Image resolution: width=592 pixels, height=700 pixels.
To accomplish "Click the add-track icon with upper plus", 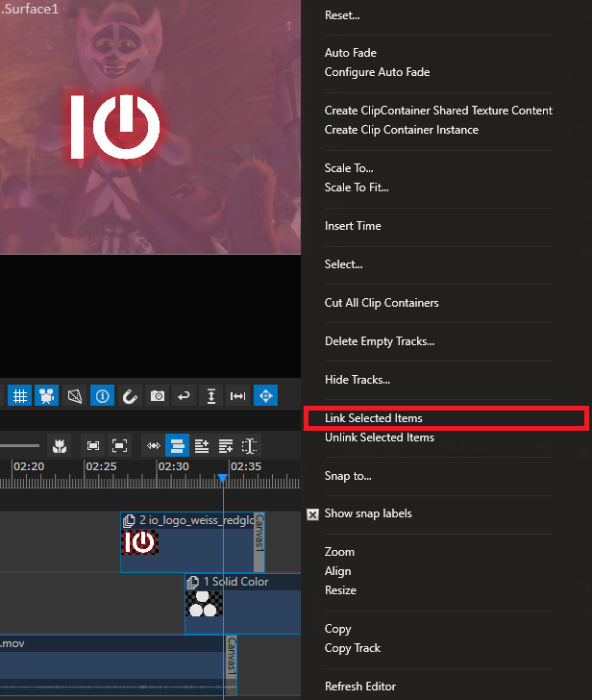I will tap(202, 445).
